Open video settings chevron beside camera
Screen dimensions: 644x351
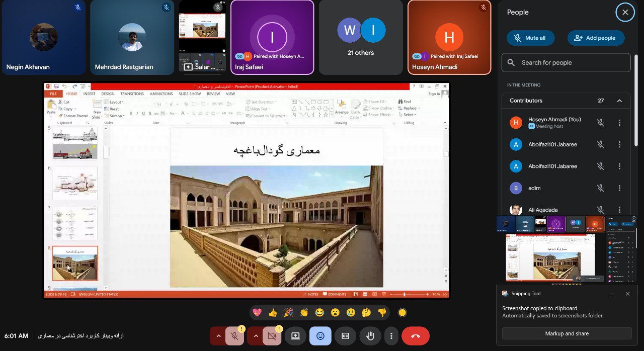coord(255,336)
